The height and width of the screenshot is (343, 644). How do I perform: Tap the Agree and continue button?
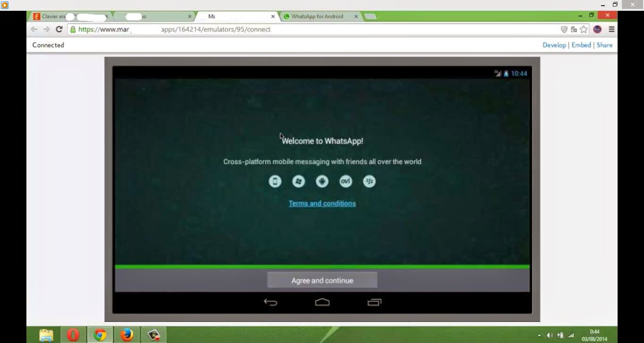click(322, 280)
